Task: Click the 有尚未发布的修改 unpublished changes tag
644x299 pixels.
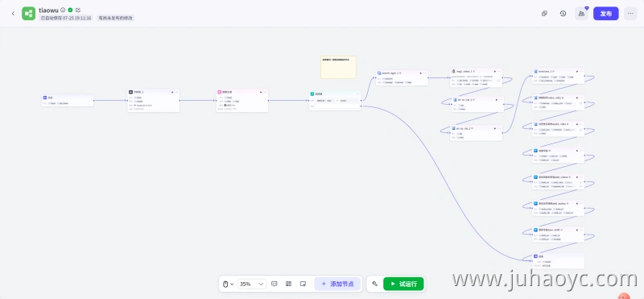Action: click(x=115, y=19)
